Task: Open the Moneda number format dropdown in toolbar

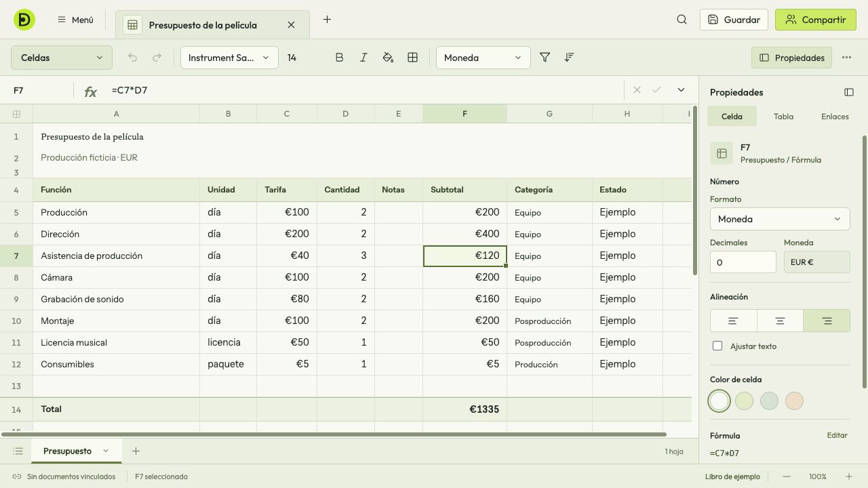Action: pyautogui.click(x=483, y=58)
